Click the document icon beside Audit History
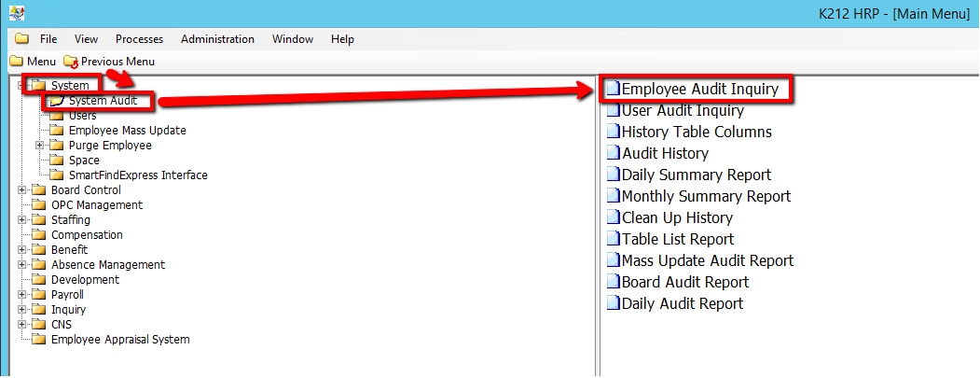 click(x=613, y=153)
